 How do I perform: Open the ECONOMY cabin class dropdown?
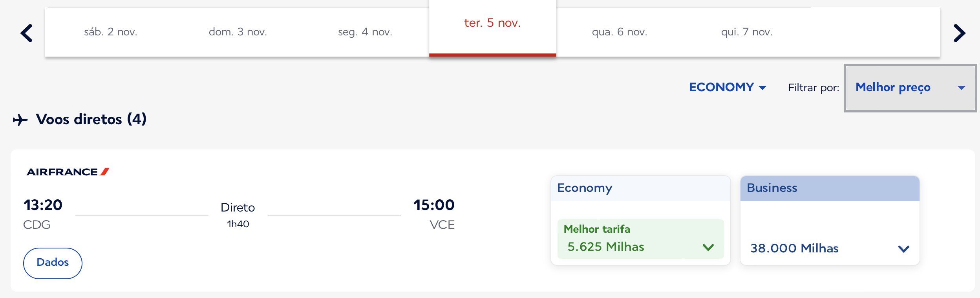pos(728,87)
